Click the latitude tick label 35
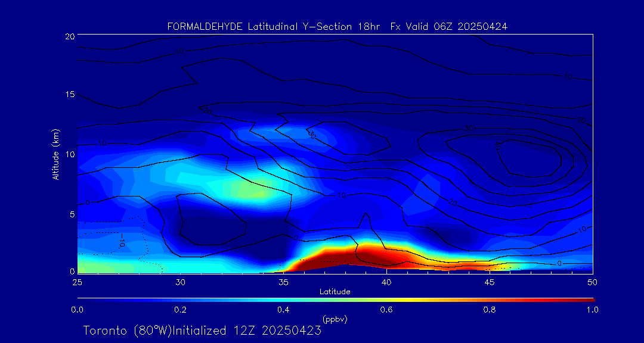 pos(284,282)
